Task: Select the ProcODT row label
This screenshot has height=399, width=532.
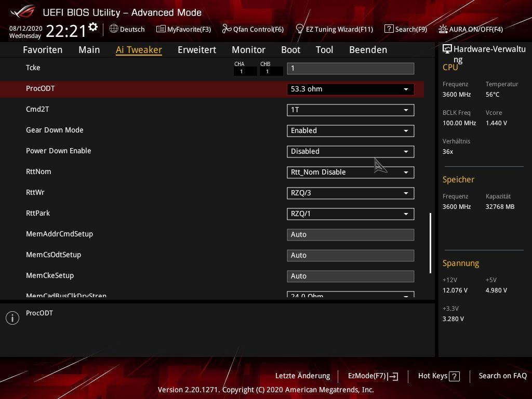Action: click(41, 88)
